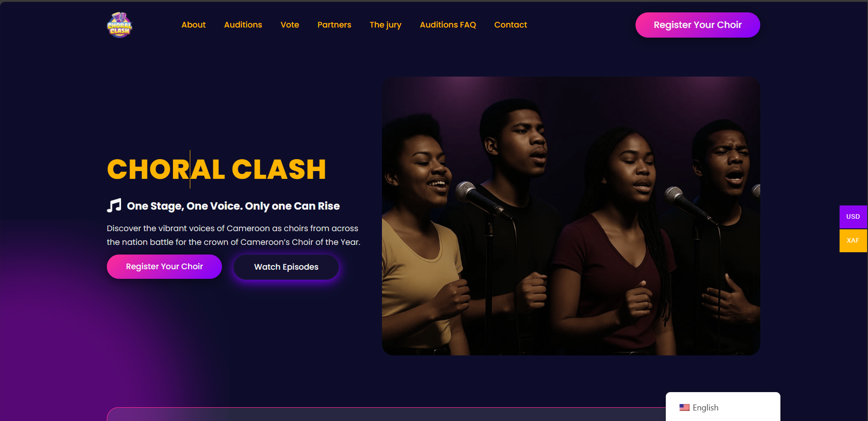Click the music note icon beside tagline

coord(114,205)
